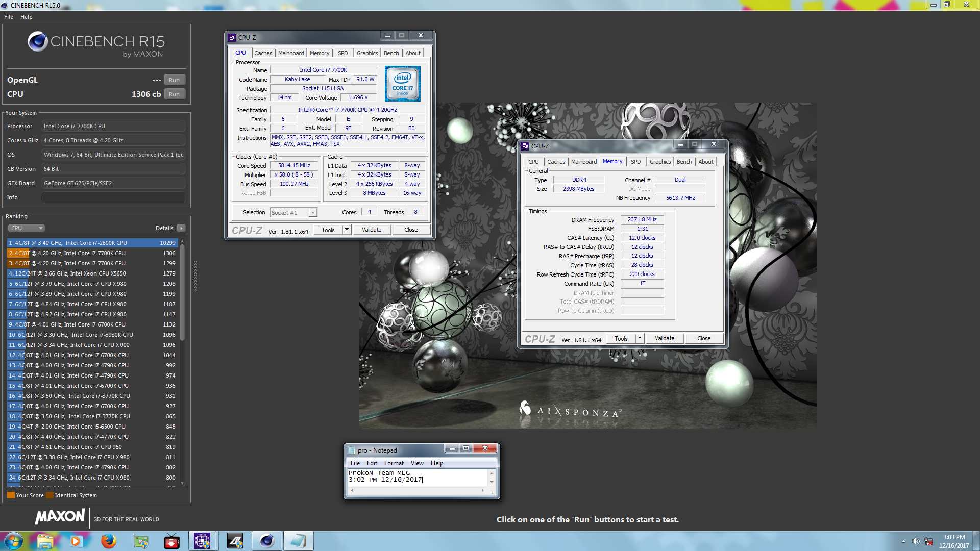Image resolution: width=980 pixels, height=551 pixels.
Task: Click the orange Your Score legend swatch
Action: pyautogui.click(x=11, y=495)
